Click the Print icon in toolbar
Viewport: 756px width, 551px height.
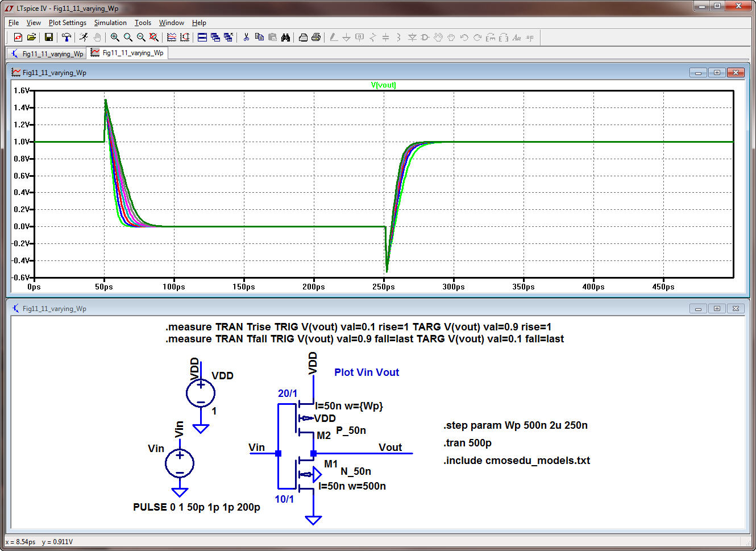coord(316,37)
